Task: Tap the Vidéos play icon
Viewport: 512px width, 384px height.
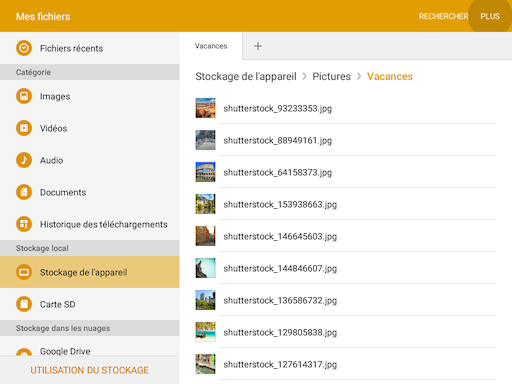Action: [x=24, y=128]
